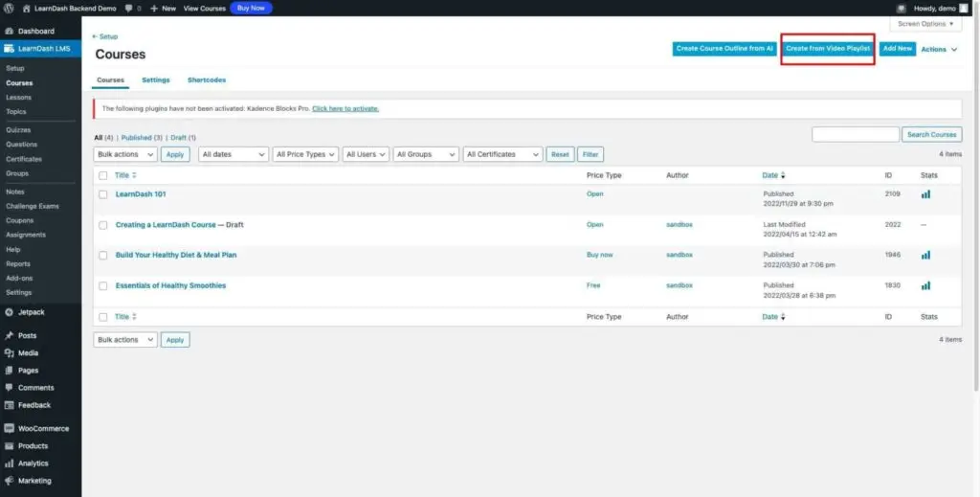This screenshot has height=497, width=980.
Task: Focus the course search input field
Action: click(x=856, y=134)
